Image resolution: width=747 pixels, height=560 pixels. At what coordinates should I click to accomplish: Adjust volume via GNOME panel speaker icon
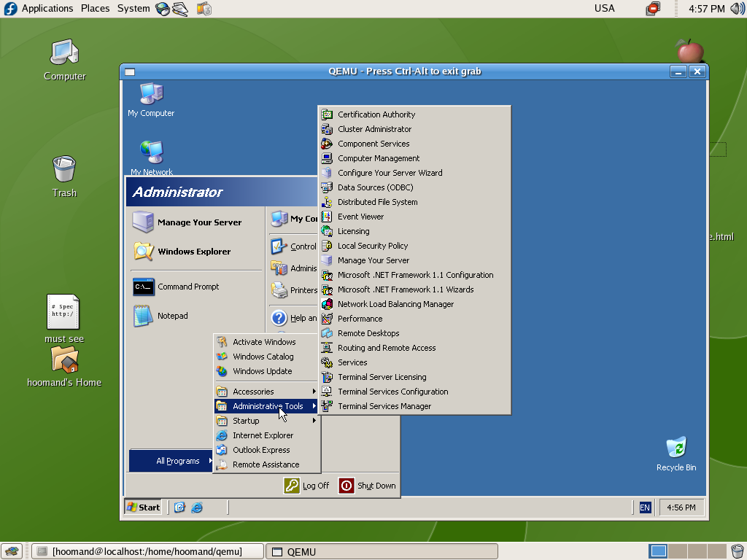tap(738, 9)
